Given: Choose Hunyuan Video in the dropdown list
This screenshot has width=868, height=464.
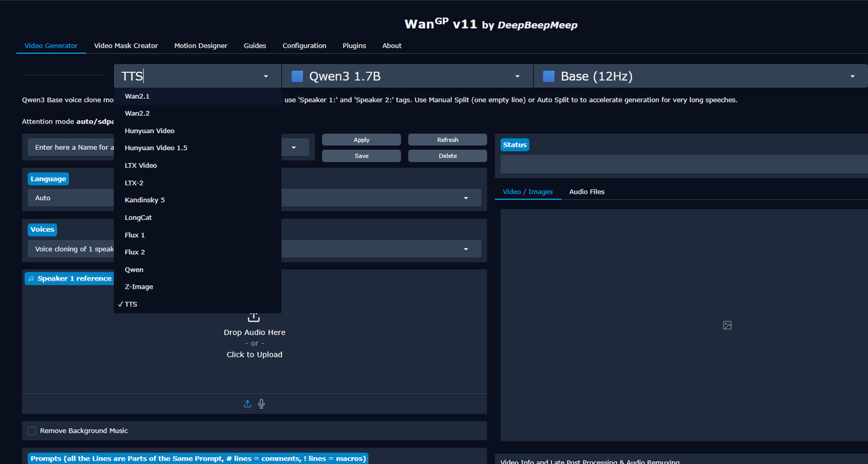Looking at the screenshot, I should (x=197, y=130).
